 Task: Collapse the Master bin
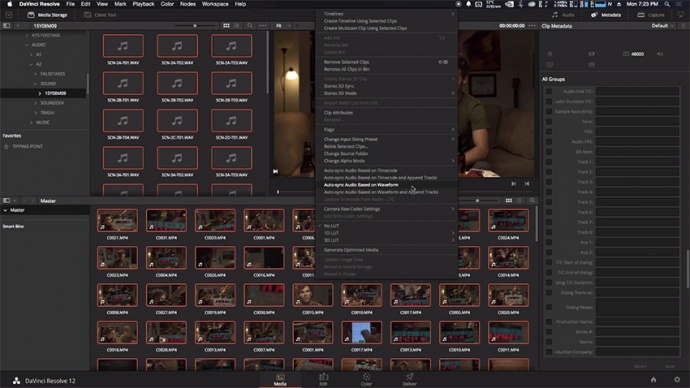(x=5, y=210)
